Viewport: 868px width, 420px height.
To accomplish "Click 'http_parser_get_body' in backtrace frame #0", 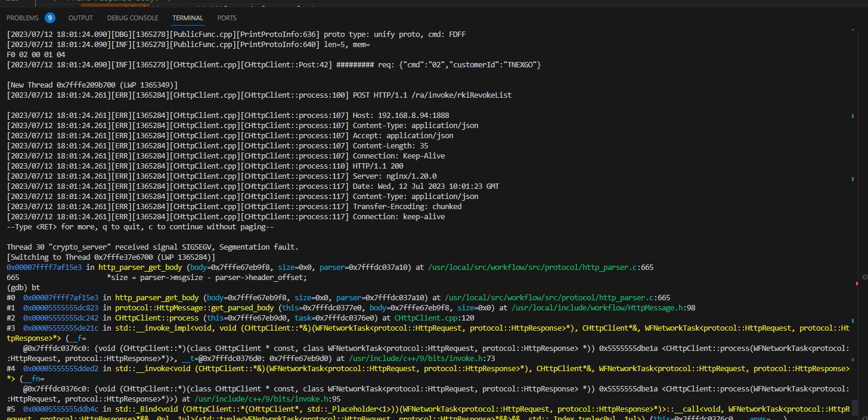I will (157, 297).
